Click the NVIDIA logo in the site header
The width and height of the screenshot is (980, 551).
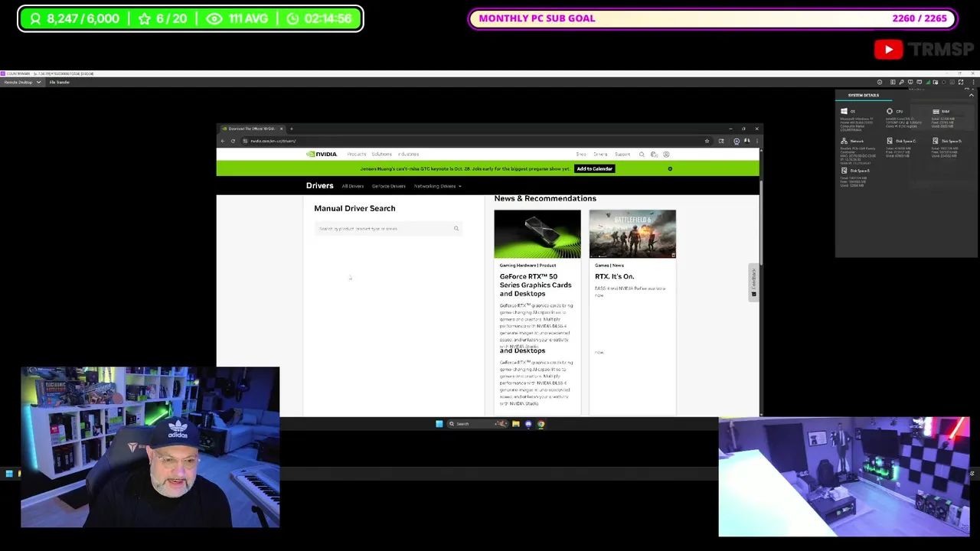pos(322,154)
